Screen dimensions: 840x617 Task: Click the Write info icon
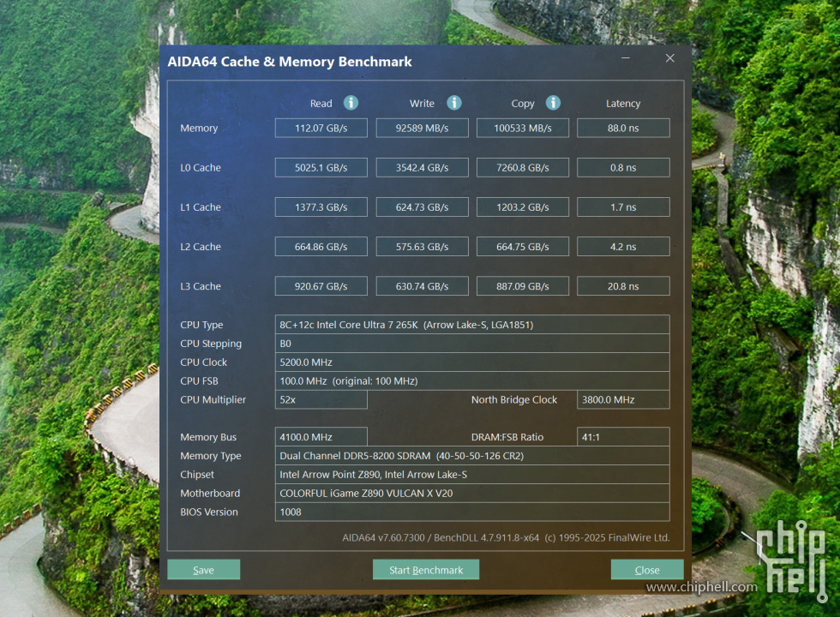click(x=454, y=103)
